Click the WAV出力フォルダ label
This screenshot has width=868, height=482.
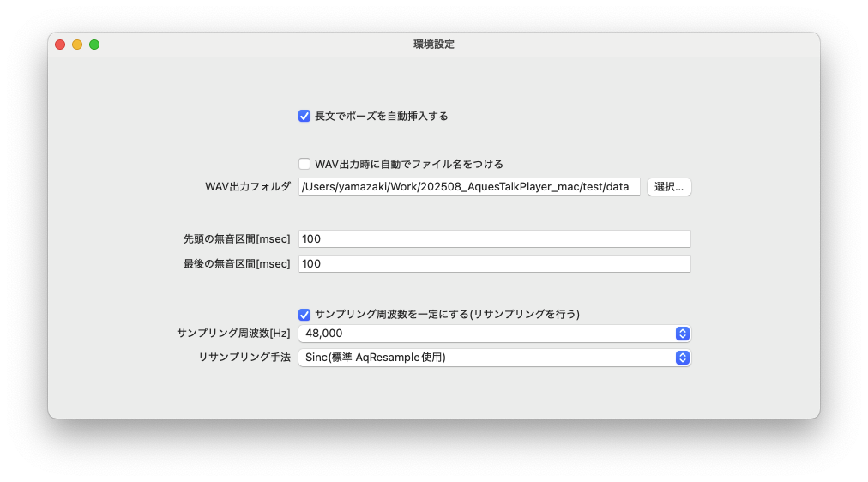247,186
